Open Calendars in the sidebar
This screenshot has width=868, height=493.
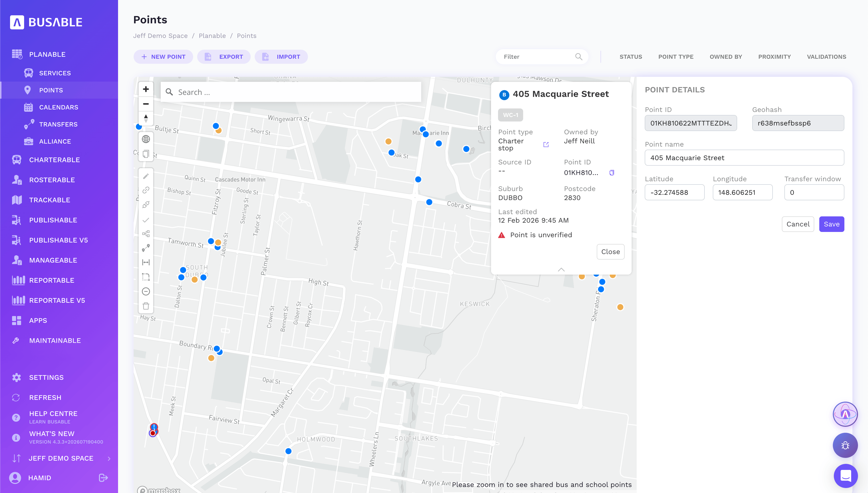point(59,107)
